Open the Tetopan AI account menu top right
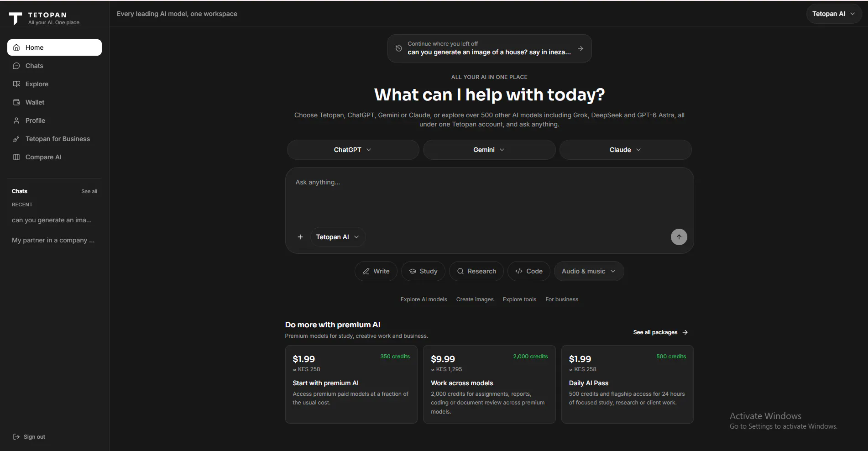Screen dimensions: 868x451 834,14
